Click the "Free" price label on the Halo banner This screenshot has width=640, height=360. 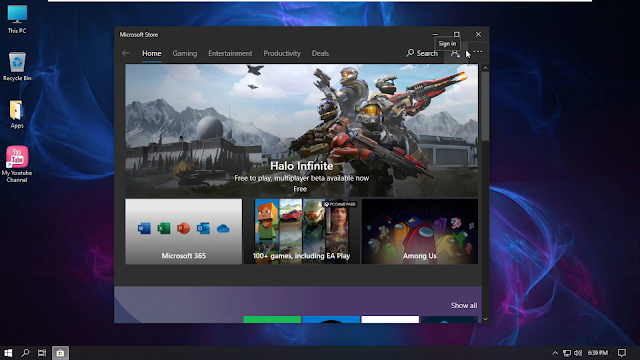pos(300,189)
